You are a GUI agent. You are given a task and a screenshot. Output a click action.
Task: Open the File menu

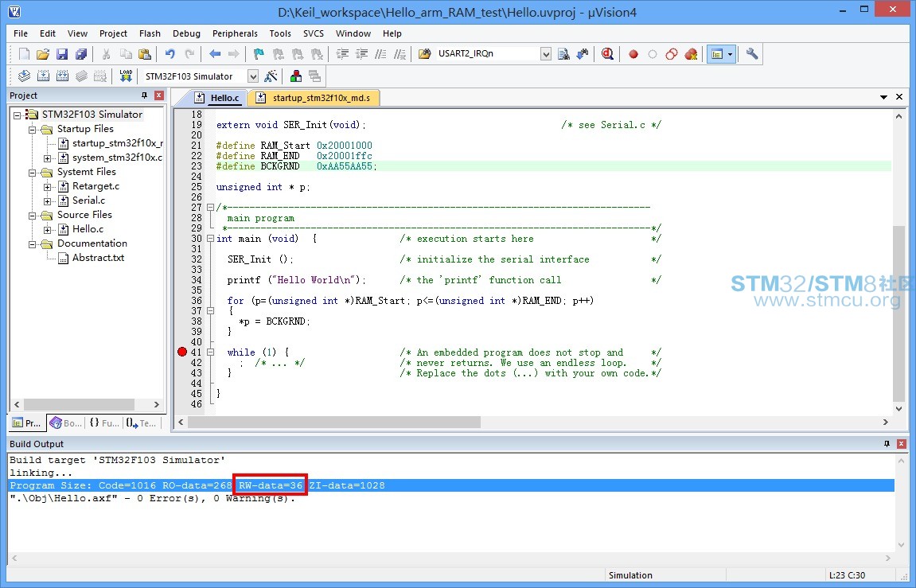click(21, 33)
